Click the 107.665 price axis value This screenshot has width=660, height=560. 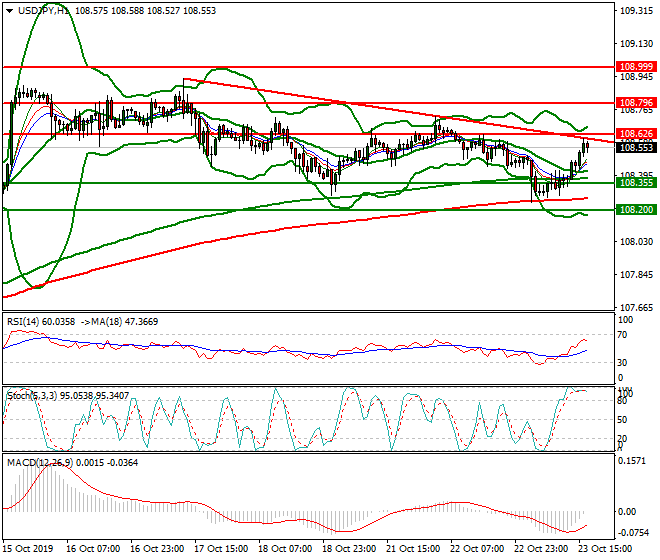pos(636,308)
